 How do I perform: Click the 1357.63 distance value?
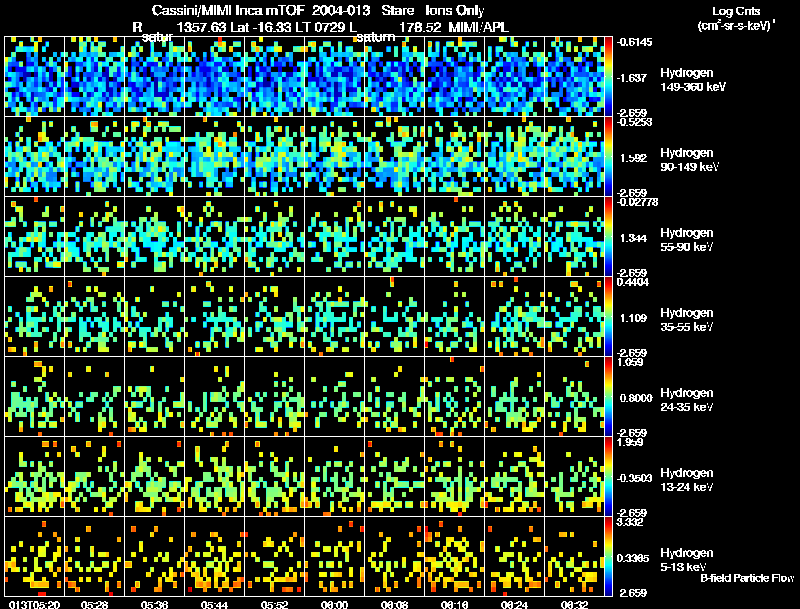click(x=202, y=27)
